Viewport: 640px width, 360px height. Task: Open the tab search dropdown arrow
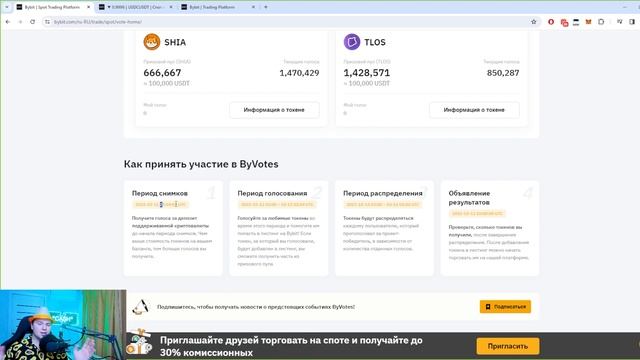coord(7,7)
